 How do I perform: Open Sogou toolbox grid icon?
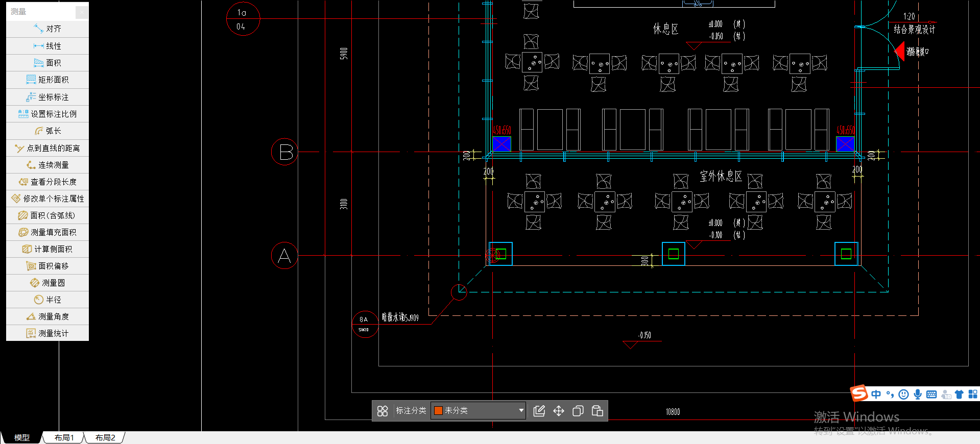[973, 394]
